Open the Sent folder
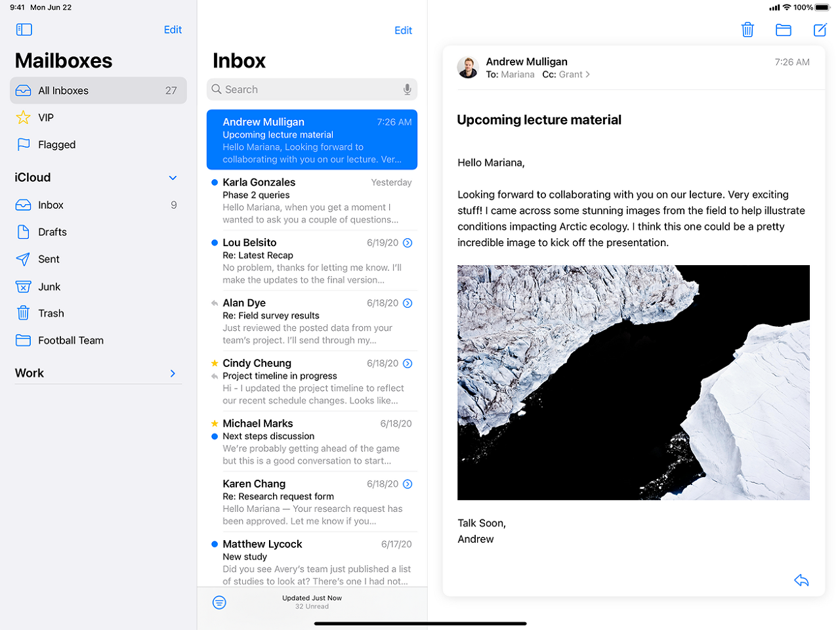Image resolution: width=840 pixels, height=630 pixels. (x=98, y=259)
